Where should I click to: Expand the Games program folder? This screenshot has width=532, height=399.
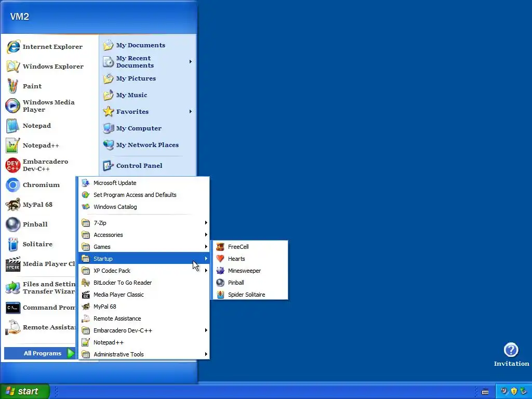(x=144, y=247)
